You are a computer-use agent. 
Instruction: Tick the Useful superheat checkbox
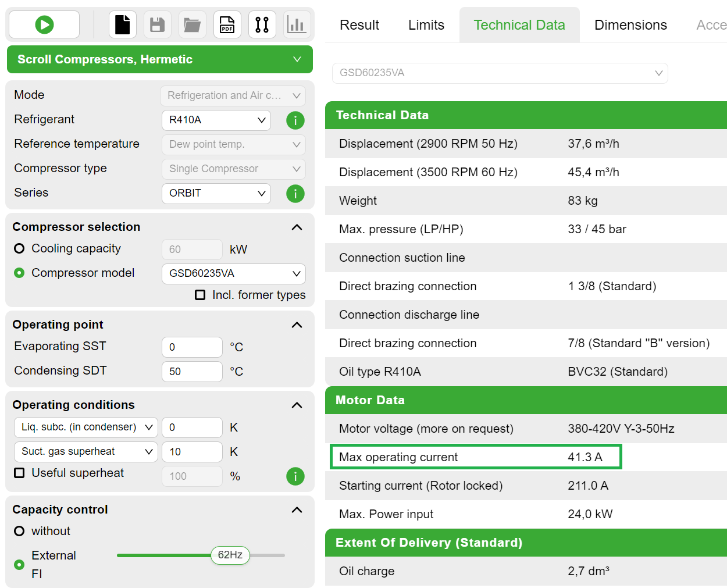coord(19,473)
